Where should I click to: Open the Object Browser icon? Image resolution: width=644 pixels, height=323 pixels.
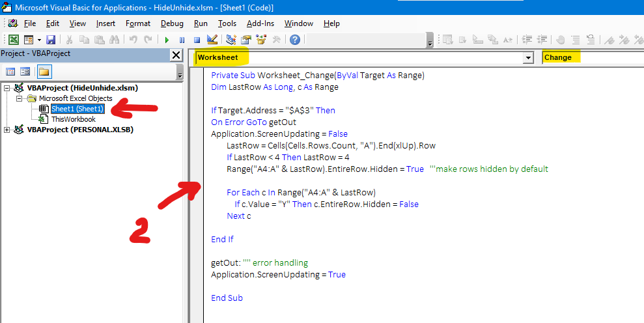click(261, 40)
